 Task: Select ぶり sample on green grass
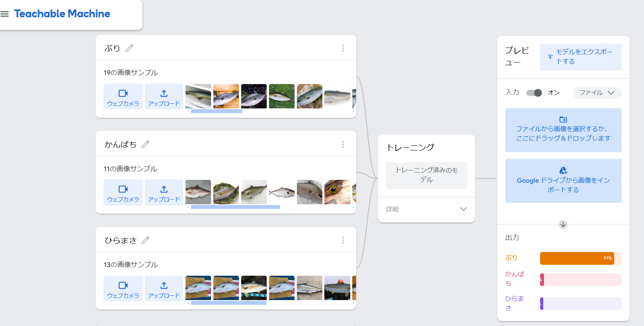click(282, 96)
